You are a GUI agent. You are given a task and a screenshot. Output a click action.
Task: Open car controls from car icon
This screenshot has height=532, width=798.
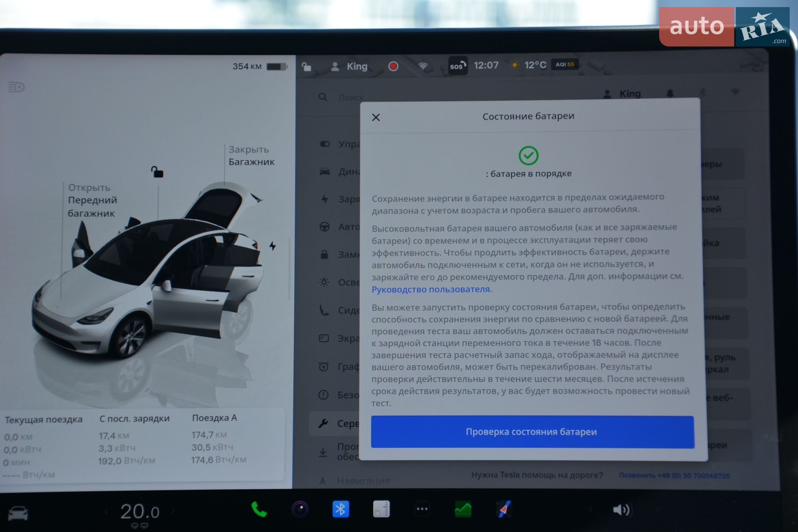point(18,513)
